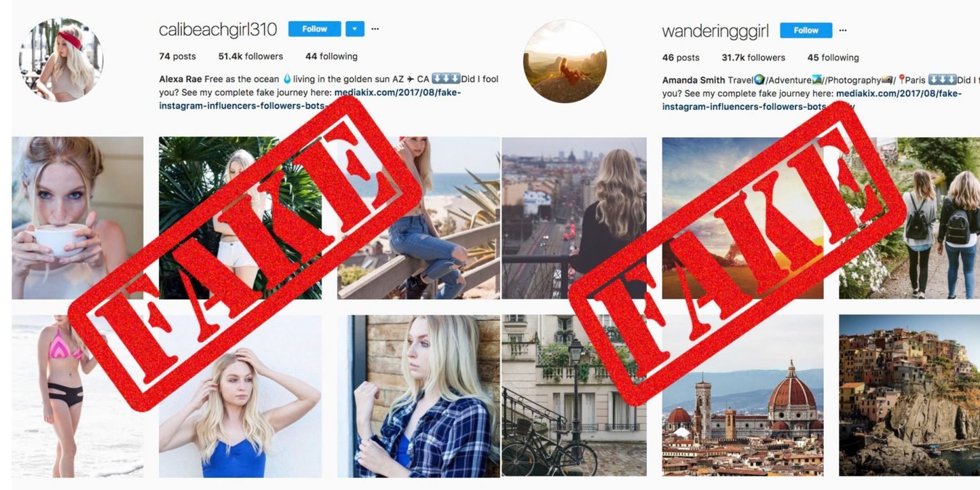Open calibeachgirl310 profile picture
The image size is (980, 490).
click(x=61, y=61)
